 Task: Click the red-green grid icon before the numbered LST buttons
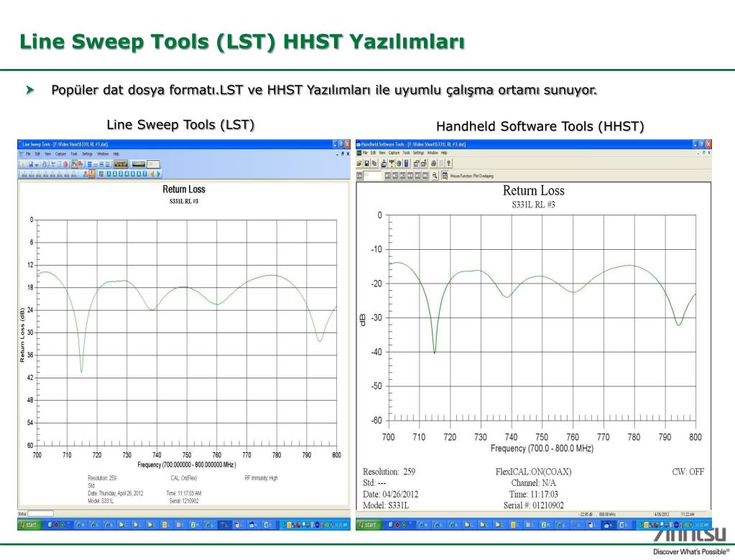coord(101,174)
